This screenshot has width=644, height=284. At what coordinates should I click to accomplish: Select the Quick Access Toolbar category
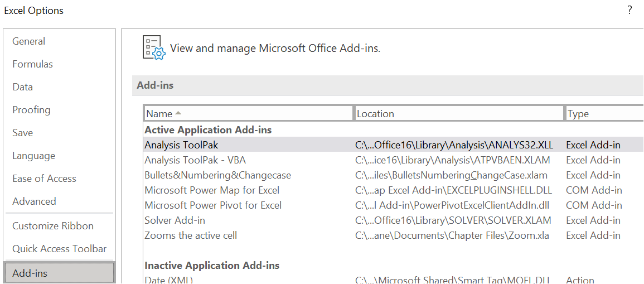click(59, 249)
